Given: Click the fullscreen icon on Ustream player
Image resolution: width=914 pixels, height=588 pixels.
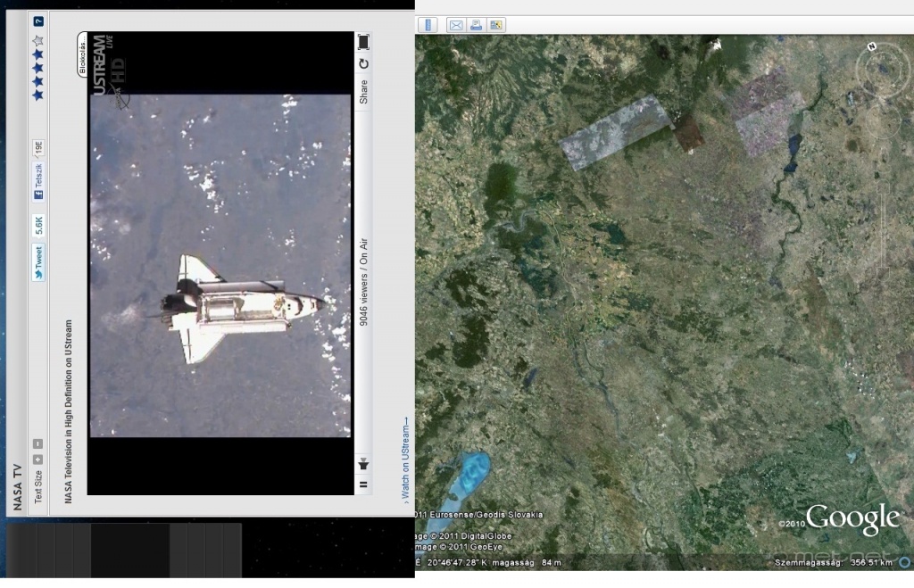Looking at the screenshot, I should (363, 41).
